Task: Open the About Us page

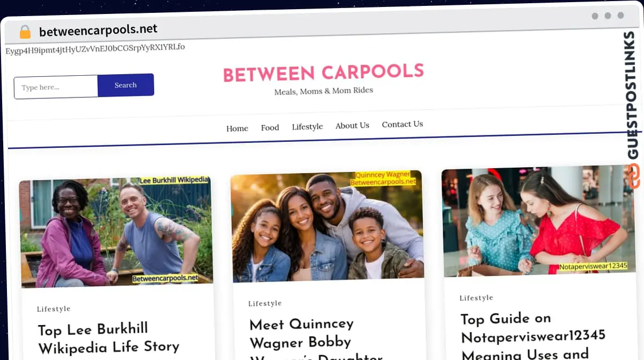Action: [352, 125]
